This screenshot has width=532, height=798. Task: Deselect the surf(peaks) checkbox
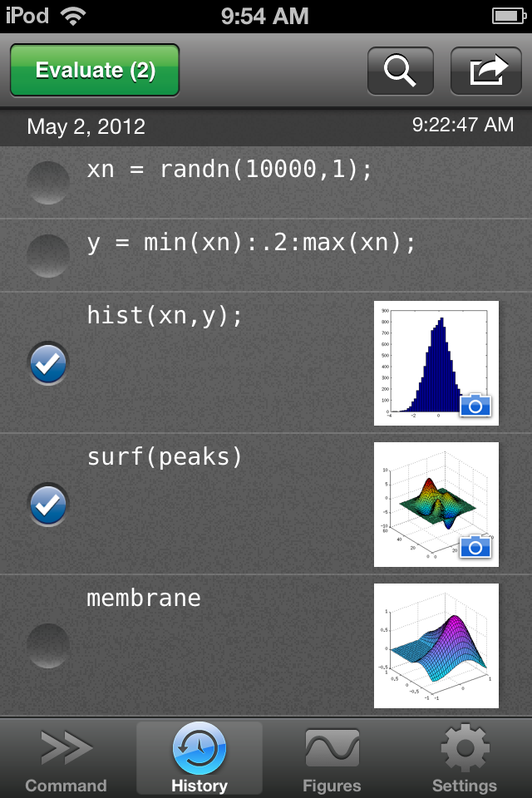click(48, 505)
